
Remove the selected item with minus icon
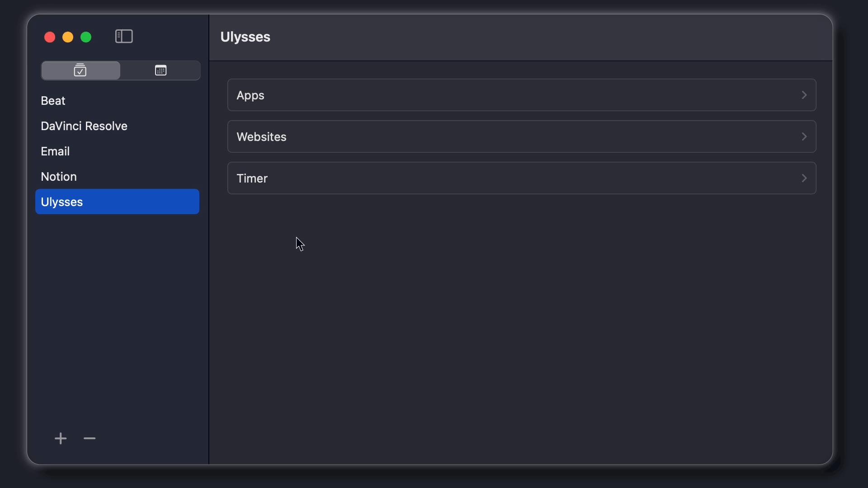click(90, 438)
